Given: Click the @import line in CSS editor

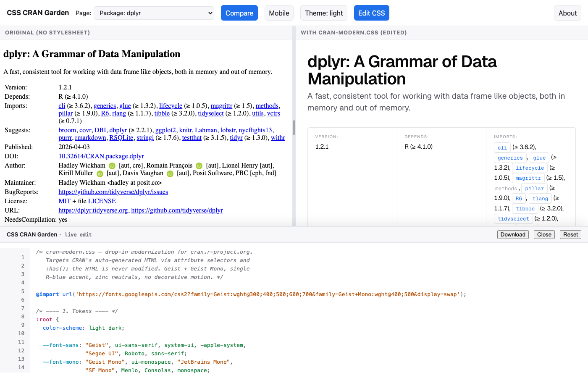Looking at the screenshot, I should pos(251,294).
